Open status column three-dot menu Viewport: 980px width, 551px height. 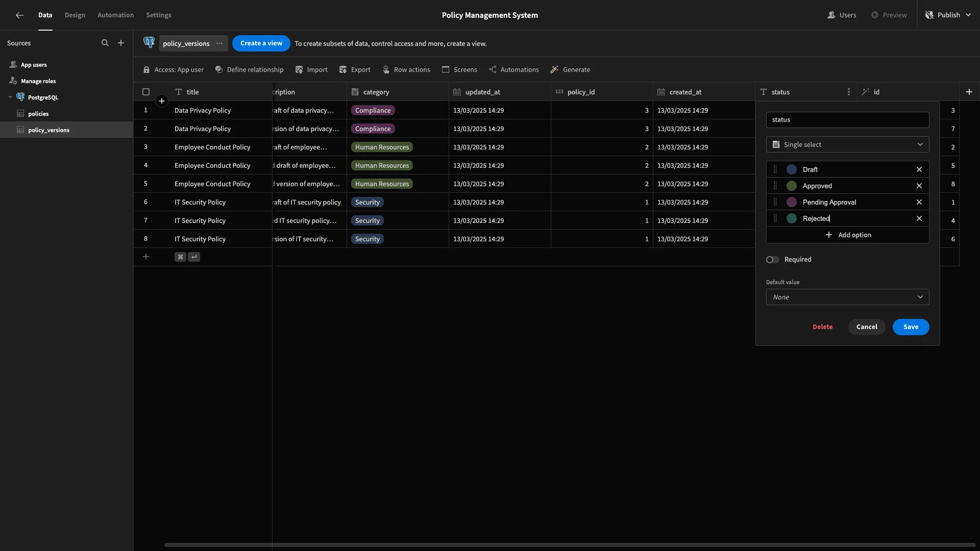[849, 92]
